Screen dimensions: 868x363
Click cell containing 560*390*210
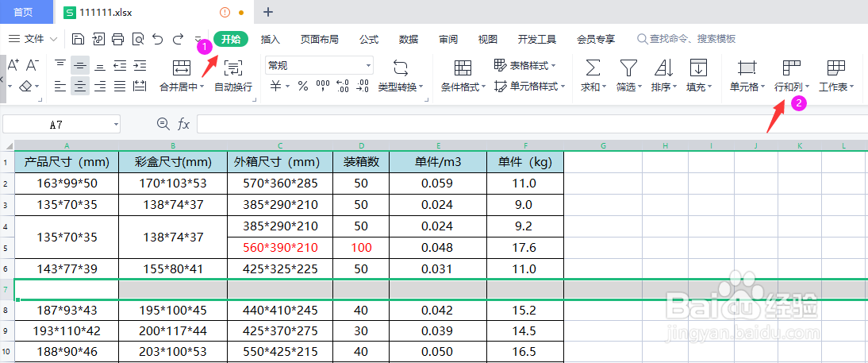(x=280, y=248)
